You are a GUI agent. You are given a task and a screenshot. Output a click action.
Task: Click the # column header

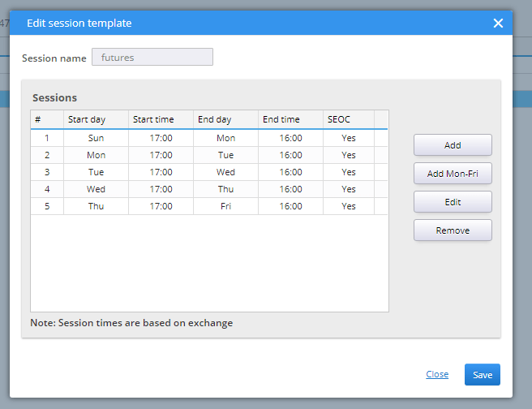pyautogui.click(x=47, y=119)
